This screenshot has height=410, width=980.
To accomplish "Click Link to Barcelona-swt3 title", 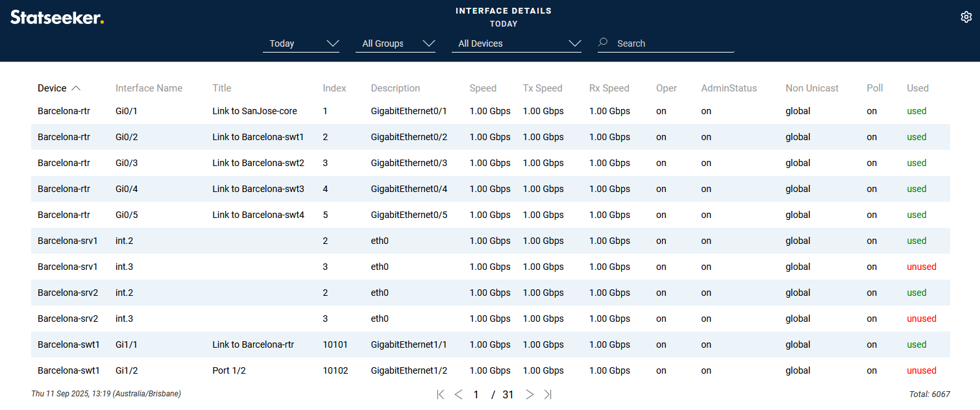I will [258, 189].
